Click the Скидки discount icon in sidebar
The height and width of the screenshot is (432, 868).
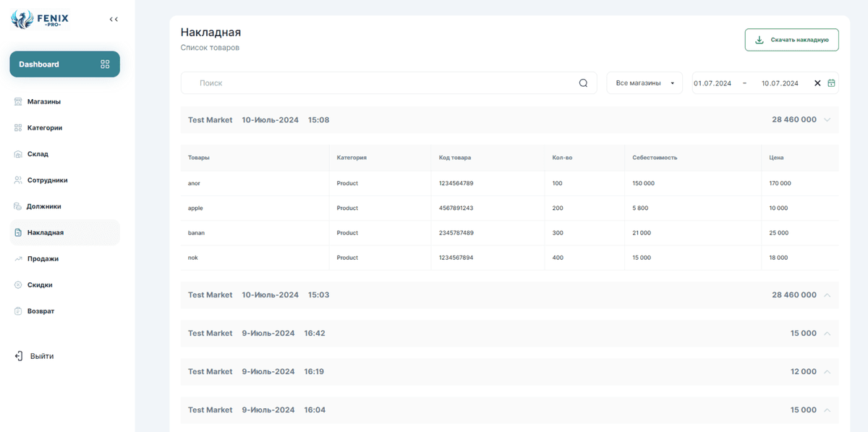pyautogui.click(x=18, y=285)
